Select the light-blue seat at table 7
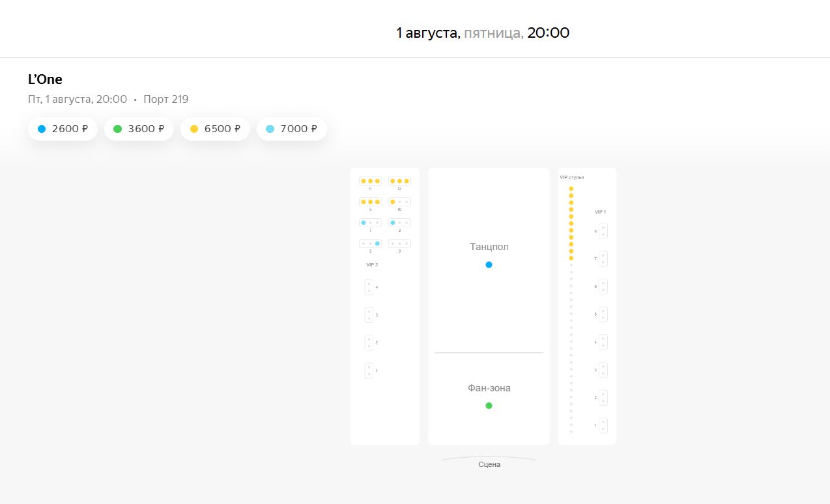 (x=364, y=223)
